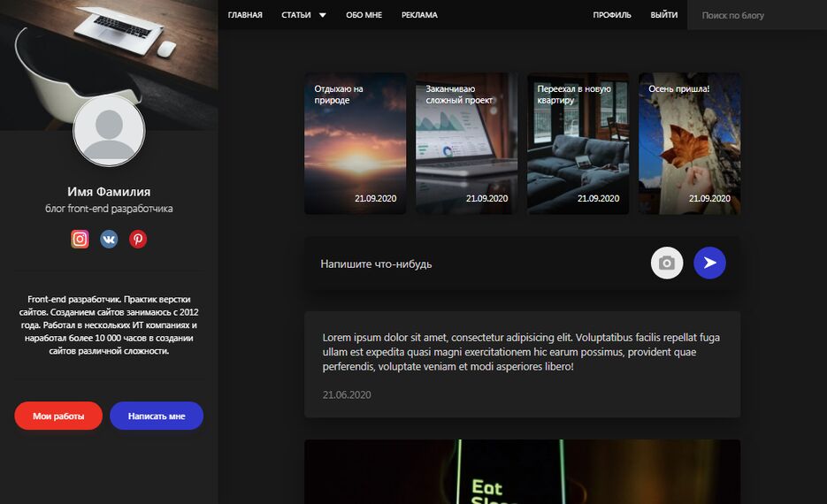827x504 pixels.
Task: Expand the Статьи dropdown arrow
Action: (x=322, y=15)
